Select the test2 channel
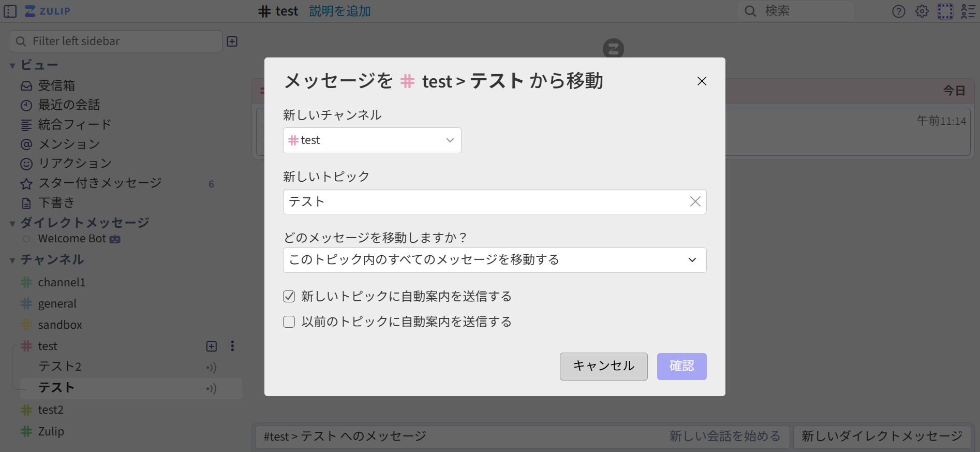Image resolution: width=980 pixels, height=452 pixels. click(x=51, y=410)
